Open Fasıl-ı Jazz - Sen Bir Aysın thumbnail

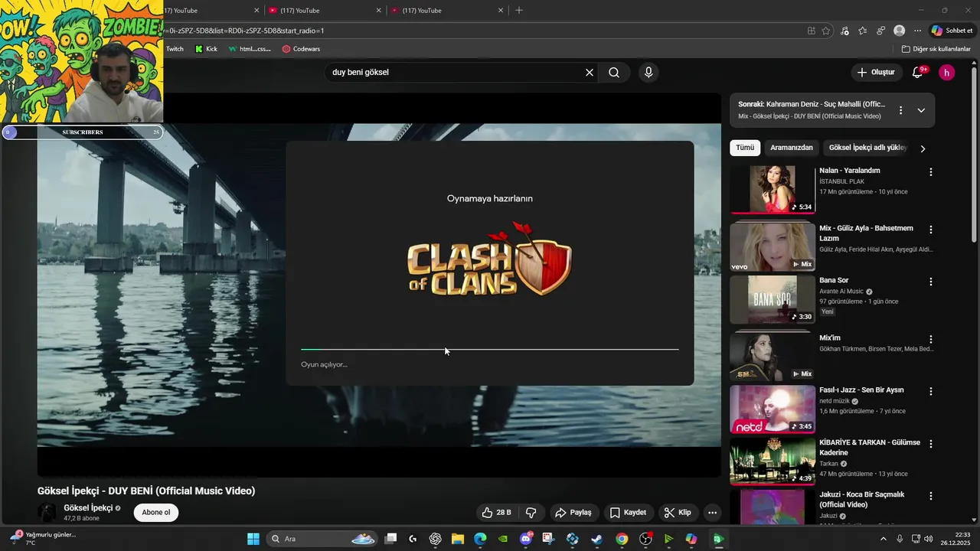tap(773, 409)
